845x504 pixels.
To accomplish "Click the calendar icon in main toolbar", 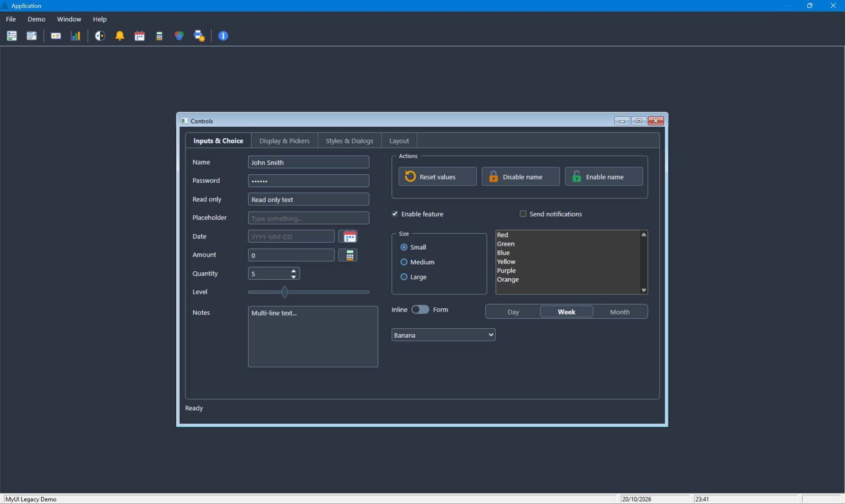I will pyautogui.click(x=139, y=36).
